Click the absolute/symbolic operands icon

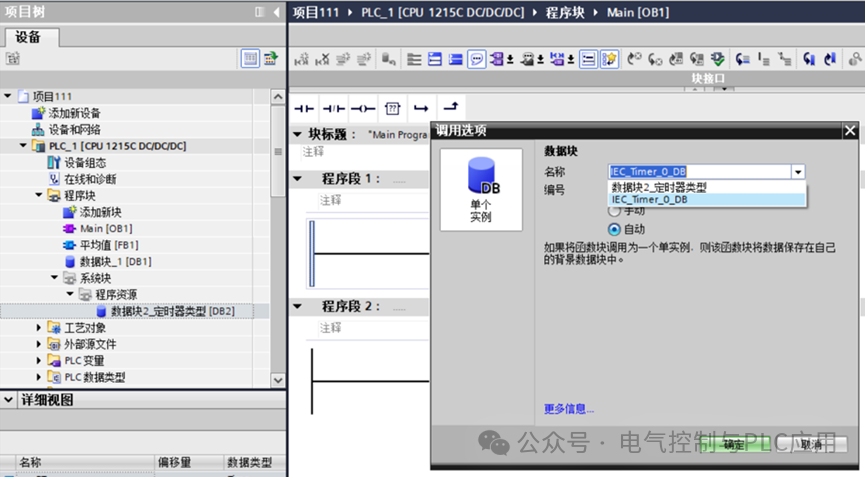pos(499,59)
